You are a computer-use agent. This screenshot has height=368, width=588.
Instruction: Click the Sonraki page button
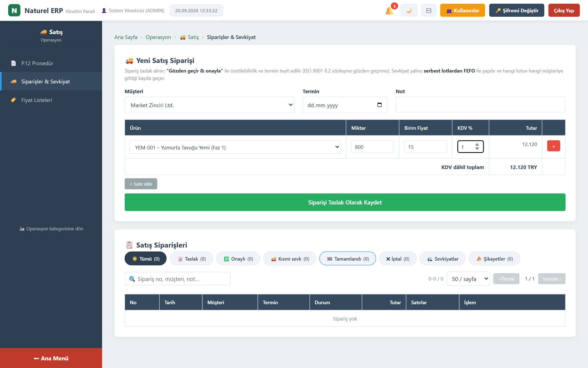click(552, 279)
